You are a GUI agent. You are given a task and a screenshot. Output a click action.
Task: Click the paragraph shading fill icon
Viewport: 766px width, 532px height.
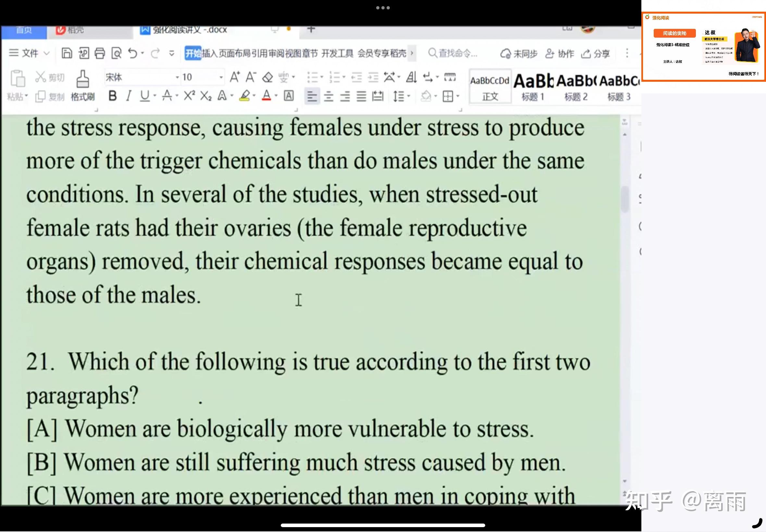coord(426,96)
